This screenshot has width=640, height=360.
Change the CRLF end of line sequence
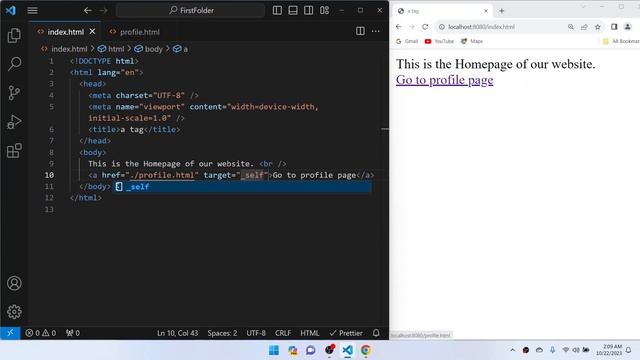pos(283,333)
